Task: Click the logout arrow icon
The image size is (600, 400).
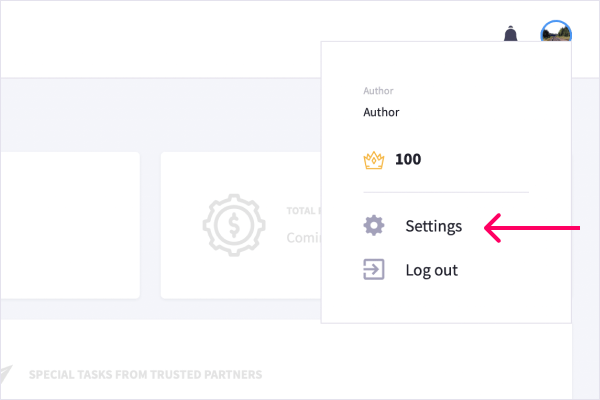Action: 374,269
